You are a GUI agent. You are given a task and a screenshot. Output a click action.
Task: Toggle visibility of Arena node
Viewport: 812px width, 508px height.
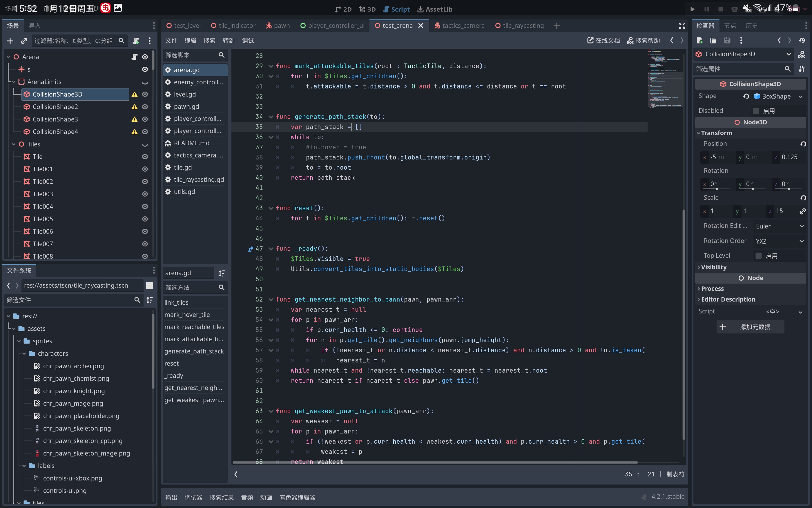[145, 57]
